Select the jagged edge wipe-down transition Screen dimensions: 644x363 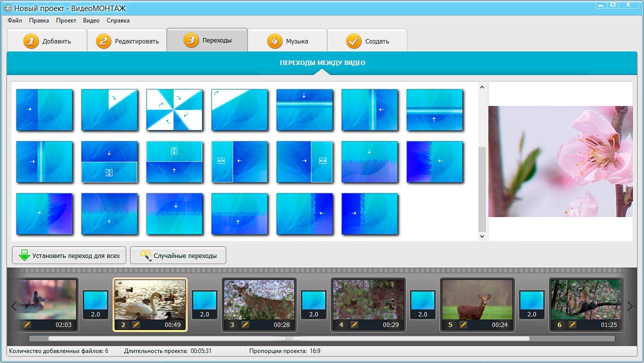(x=370, y=162)
